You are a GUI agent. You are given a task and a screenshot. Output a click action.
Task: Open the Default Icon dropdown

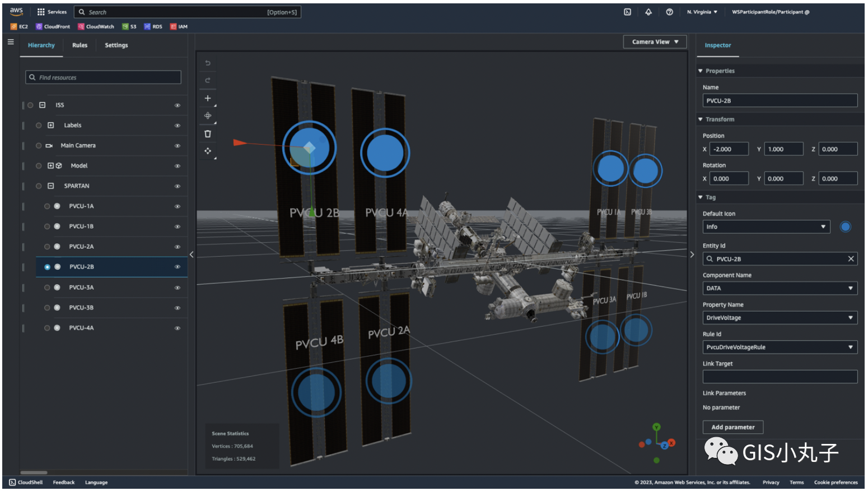[x=766, y=227]
